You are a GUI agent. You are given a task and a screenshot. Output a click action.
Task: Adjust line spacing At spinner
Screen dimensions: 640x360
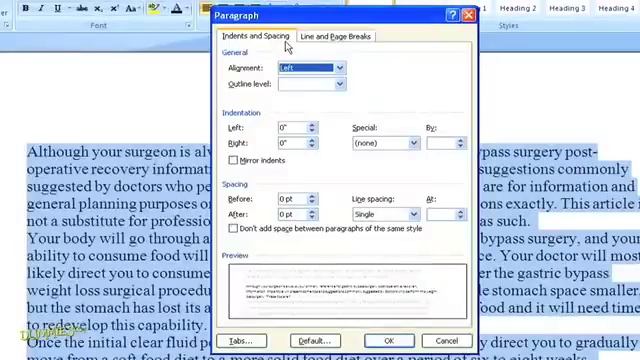click(x=461, y=215)
